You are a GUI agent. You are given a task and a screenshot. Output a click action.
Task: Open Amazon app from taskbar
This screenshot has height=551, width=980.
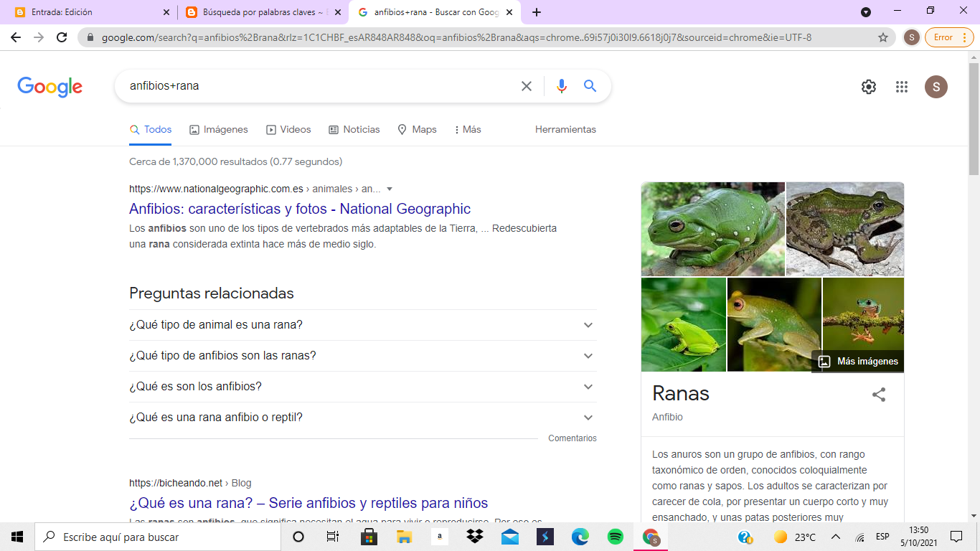(439, 537)
